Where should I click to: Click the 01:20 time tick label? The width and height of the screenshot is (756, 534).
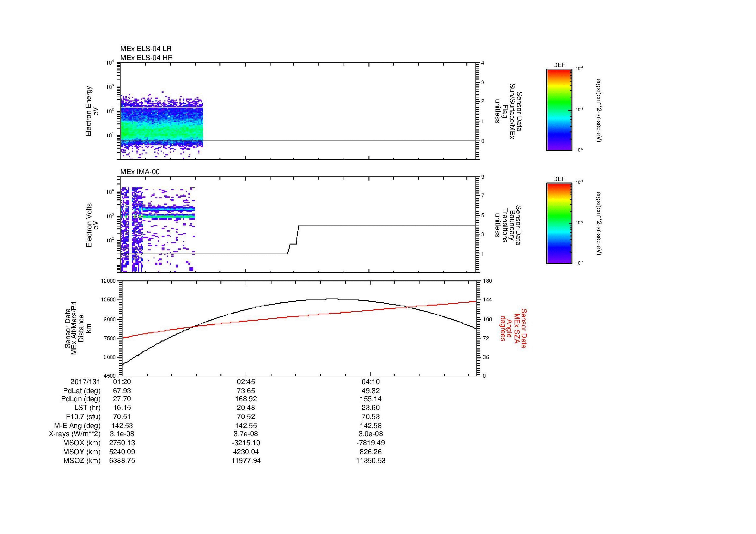(x=122, y=382)
